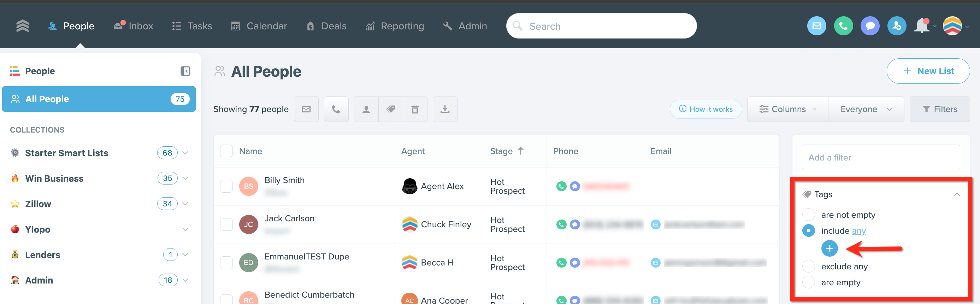Toggle the select-all checkbox in table header
The image size is (980, 304).
pos(226,151)
